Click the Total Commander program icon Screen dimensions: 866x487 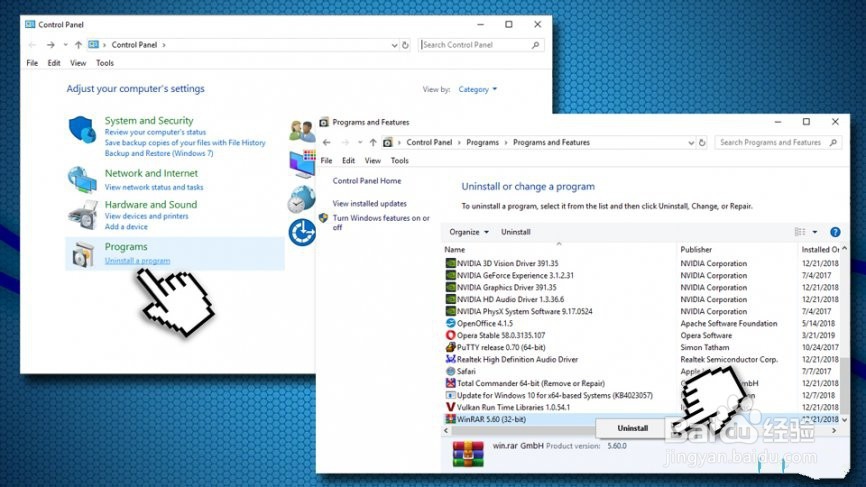point(451,383)
